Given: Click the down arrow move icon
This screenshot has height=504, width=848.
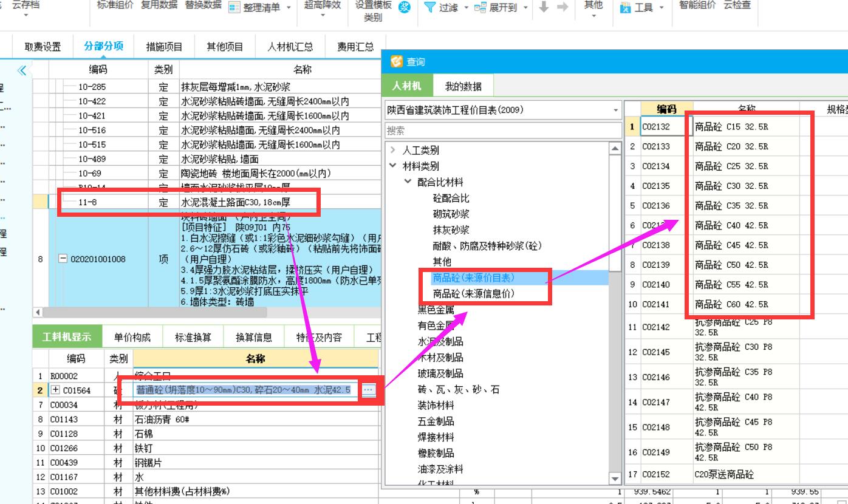Looking at the screenshot, I should (x=544, y=7).
